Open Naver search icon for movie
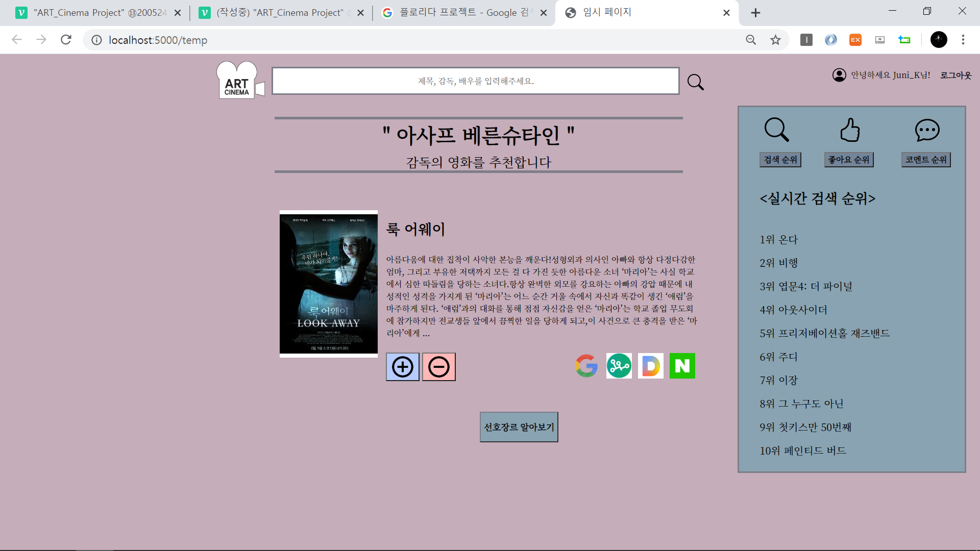The image size is (980, 551). tap(682, 366)
